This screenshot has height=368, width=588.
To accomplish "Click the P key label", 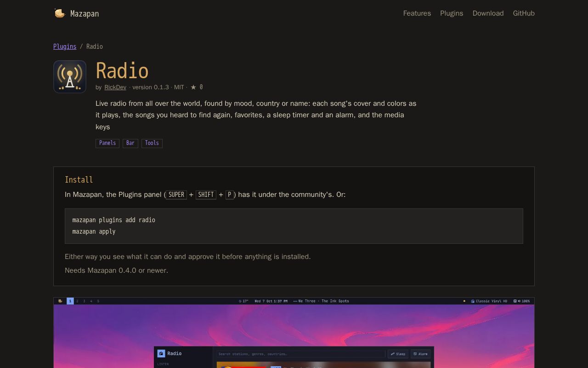I will coord(230,195).
